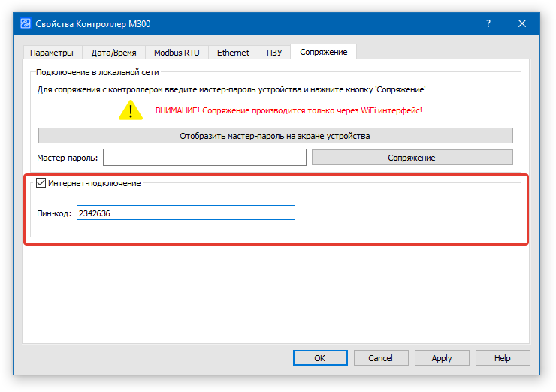Click the question mark help button in title bar
Viewport: 556px width, 392px height.
pyautogui.click(x=488, y=23)
